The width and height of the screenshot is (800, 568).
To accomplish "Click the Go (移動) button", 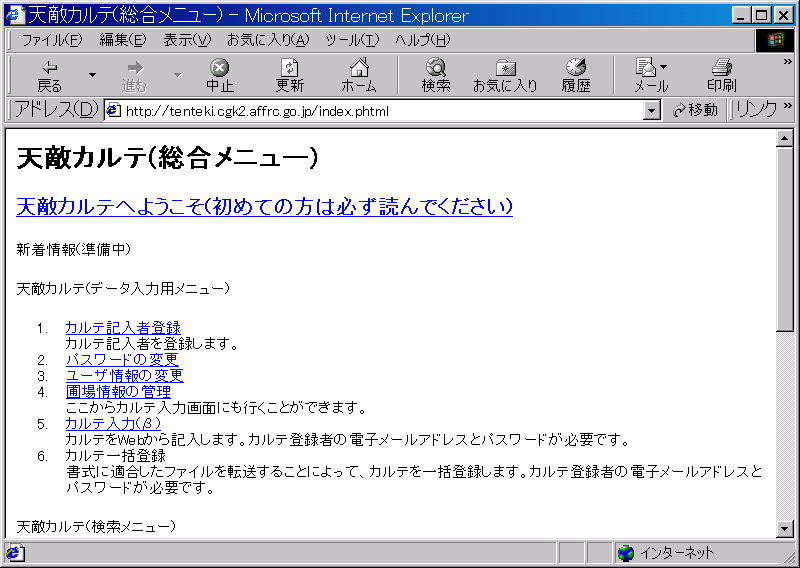I will pos(695,110).
